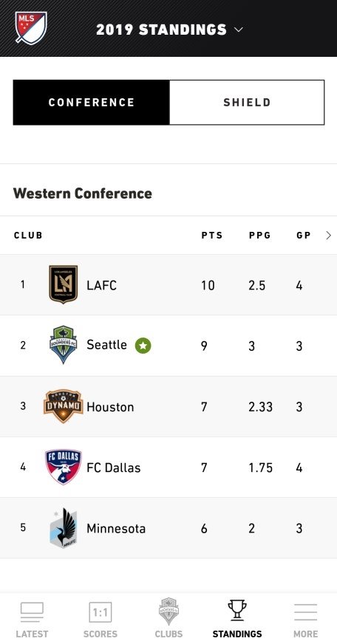Switch to the Conference view

click(91, 102)
